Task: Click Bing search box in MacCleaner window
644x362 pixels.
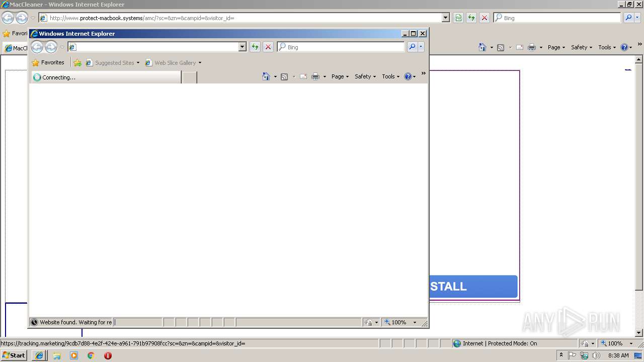Action: [x=557, y=18]
